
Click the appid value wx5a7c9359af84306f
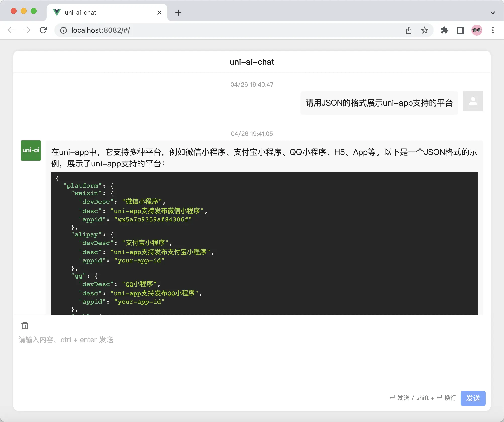(x=153, y=219)
